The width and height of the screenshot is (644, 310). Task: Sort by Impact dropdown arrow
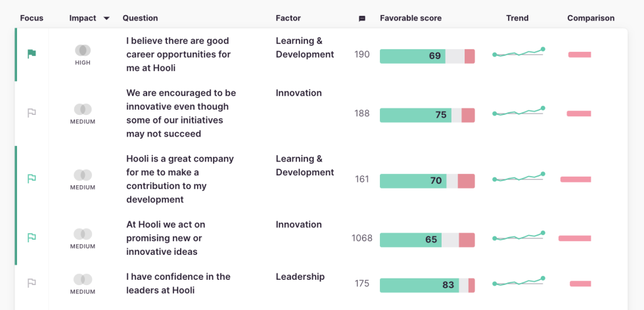[x=106, y=18]
